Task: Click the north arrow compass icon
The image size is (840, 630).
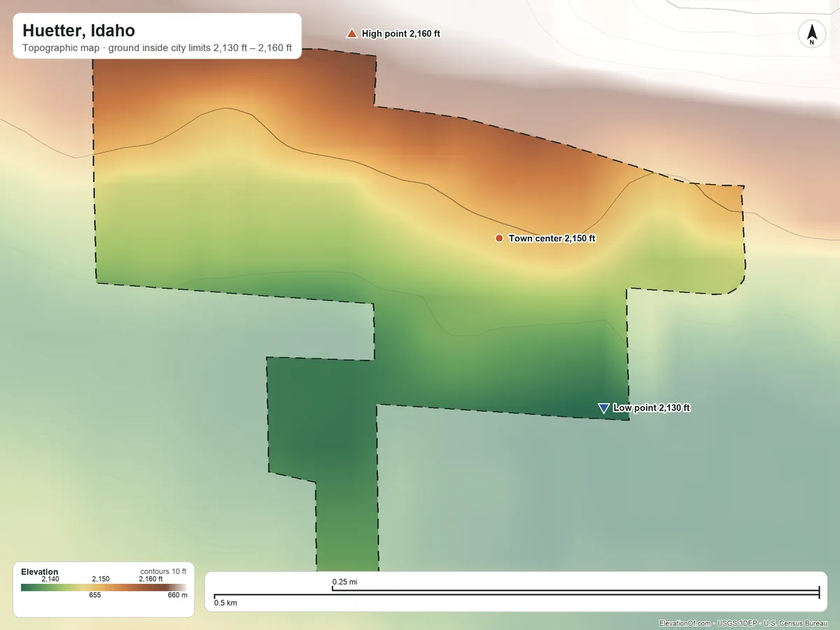Action: coord(811,34)
